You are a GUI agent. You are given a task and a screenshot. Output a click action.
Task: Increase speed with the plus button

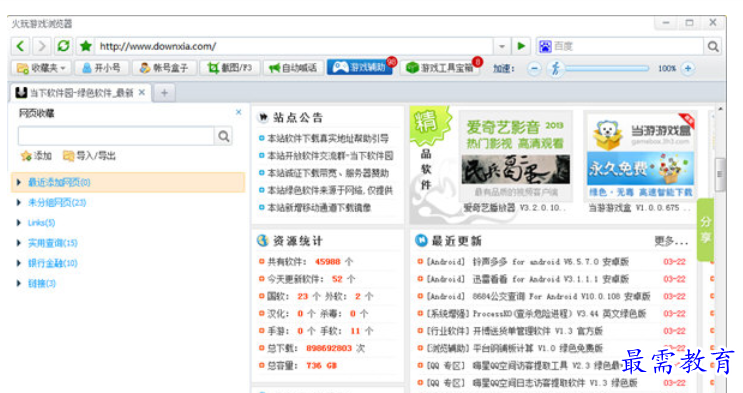(x=688, y=69)
